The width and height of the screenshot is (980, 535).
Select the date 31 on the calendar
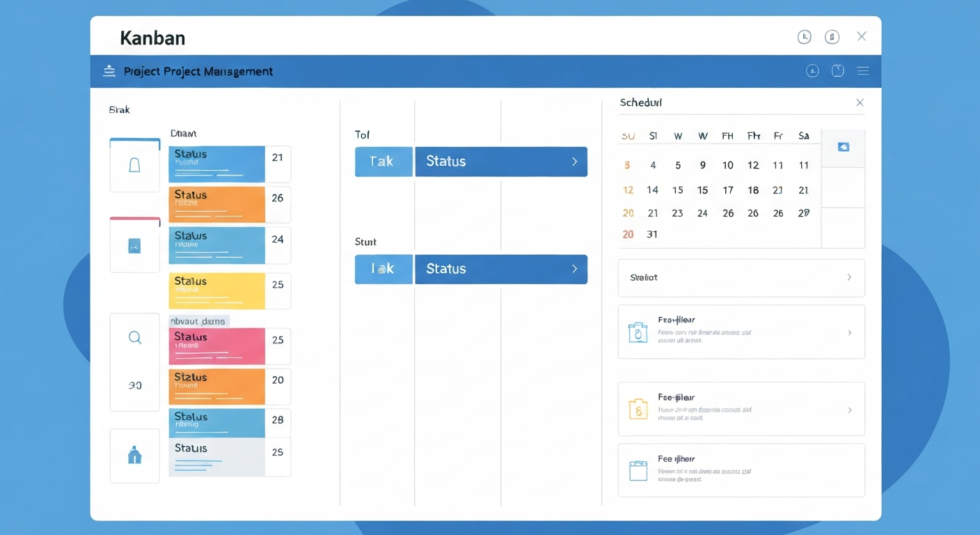pyautogui.click(x=652, y=234)
